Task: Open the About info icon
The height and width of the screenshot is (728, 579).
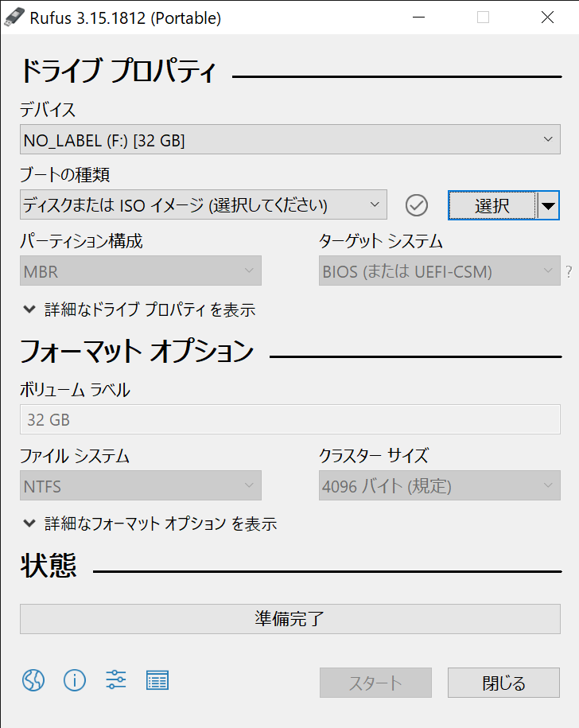Action: tap(75, 680)
